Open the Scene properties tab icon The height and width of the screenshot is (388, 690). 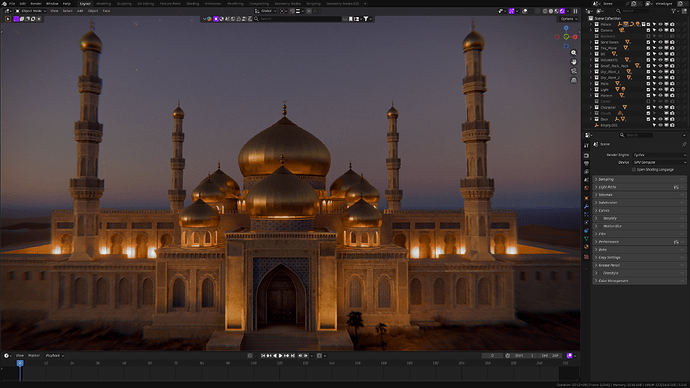point(586,180)
